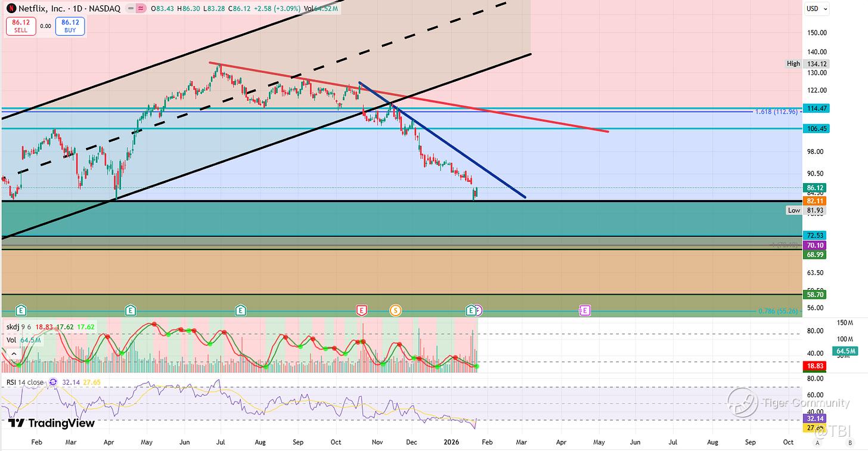The image size is (868, 451).
Task: Click the Low 81.93 price label
Action: (x=807, y=211)
